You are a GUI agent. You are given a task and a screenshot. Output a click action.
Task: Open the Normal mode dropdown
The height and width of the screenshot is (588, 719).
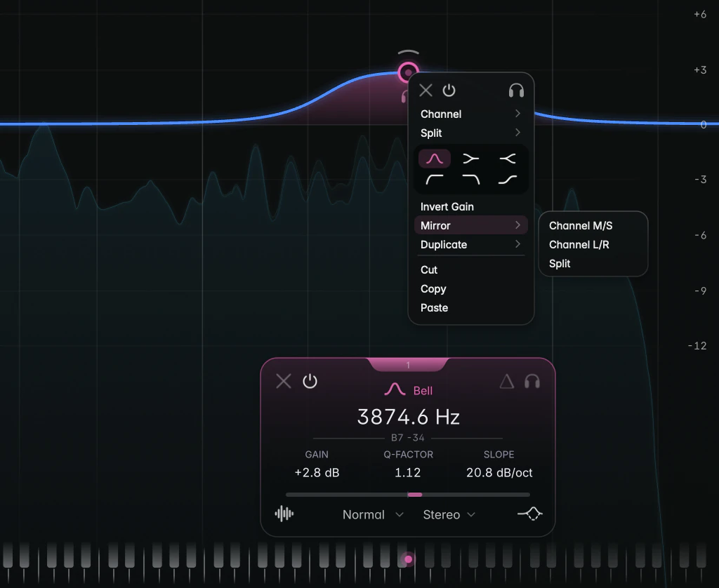coord(373,514)
